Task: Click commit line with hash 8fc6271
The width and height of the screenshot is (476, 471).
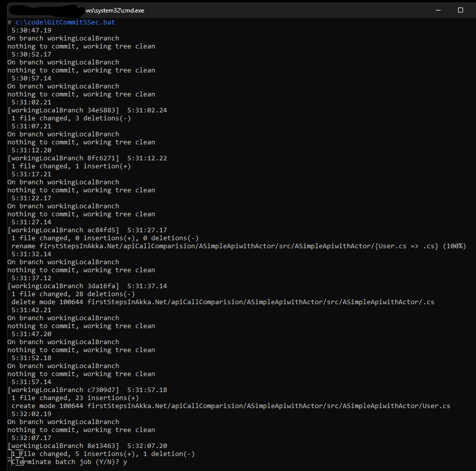Action: pyautogui.click(x=87, y=158)
